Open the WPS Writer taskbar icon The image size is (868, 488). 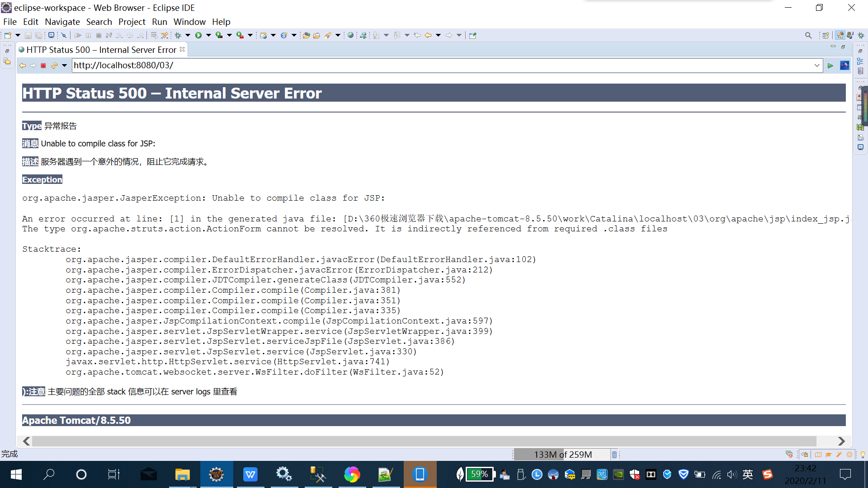[x=250, y=474]
